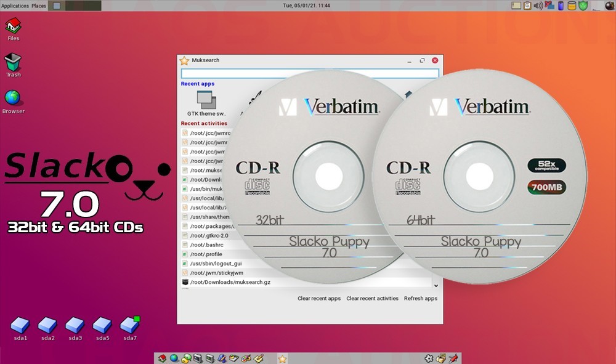This screenshot has height=364, width=616.
Task: Open GTK theme switcher recent app
Action: click(x=206, y=103)
